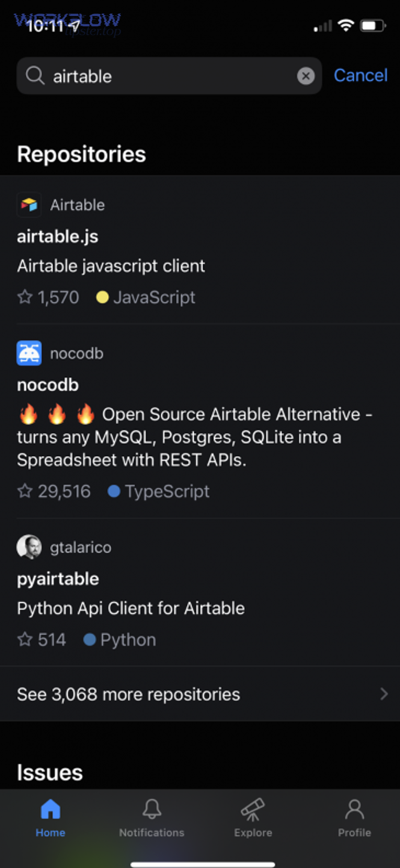Tap the Issues section header

coord(50,773)
